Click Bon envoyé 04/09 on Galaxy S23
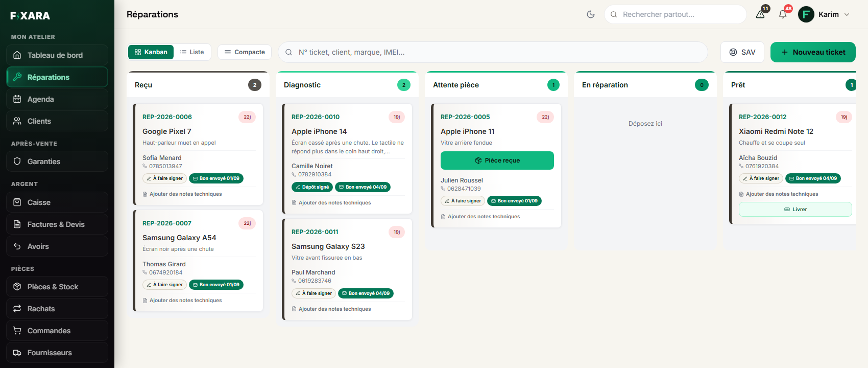 tap(366, 293)
